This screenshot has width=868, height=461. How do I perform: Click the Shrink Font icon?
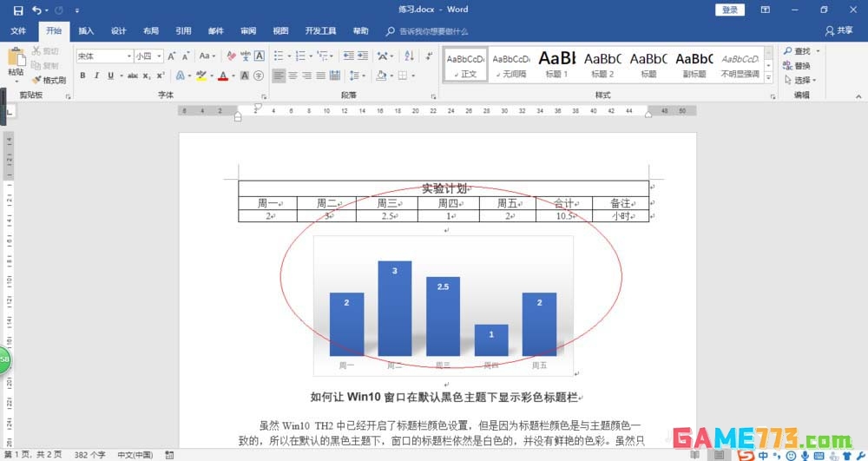coord(186,56)
